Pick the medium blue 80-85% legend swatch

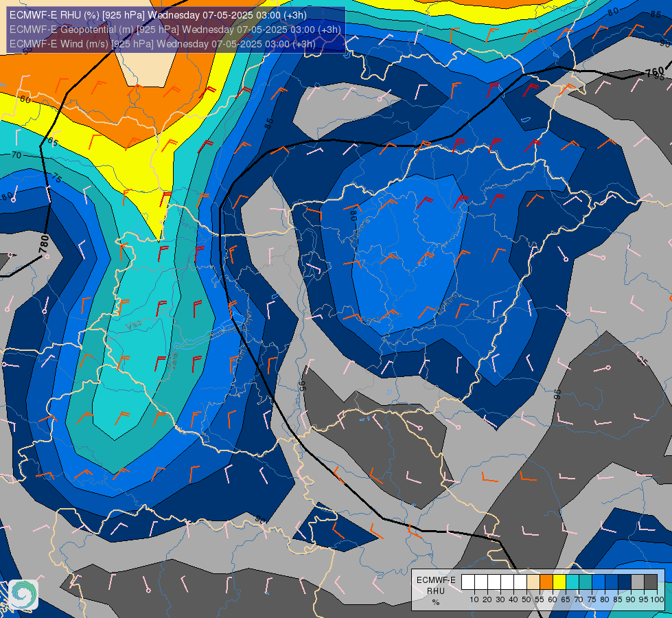(x=612, y=582)
